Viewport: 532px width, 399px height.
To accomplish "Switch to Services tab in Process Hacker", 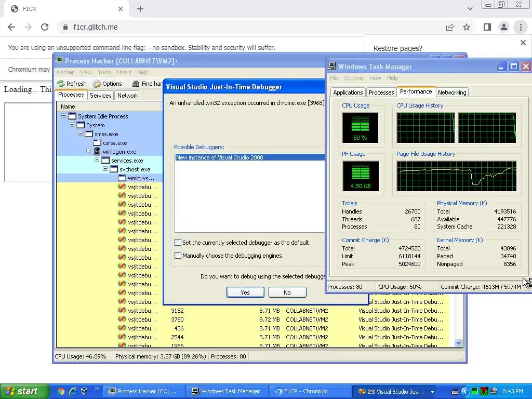I will (100, 96).
